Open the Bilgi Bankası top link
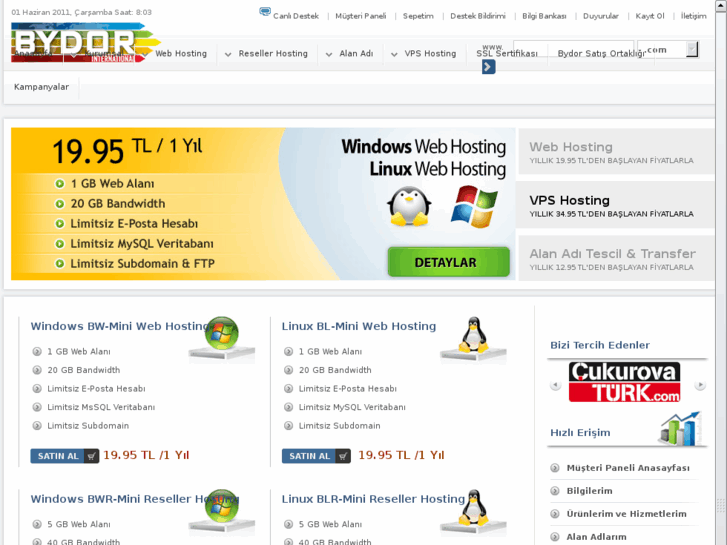This screenshot has height=545, width=727. pyautogui.click(x=544, y=16)
